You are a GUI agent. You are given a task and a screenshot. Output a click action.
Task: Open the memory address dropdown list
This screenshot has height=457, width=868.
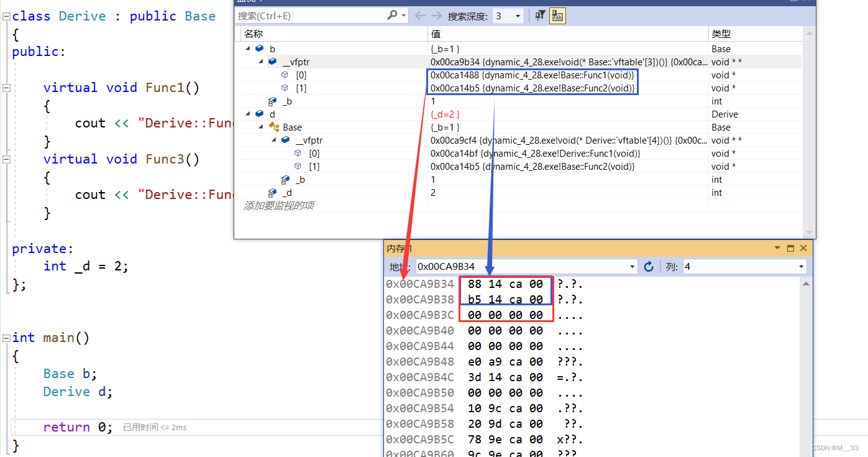[633, 266]
